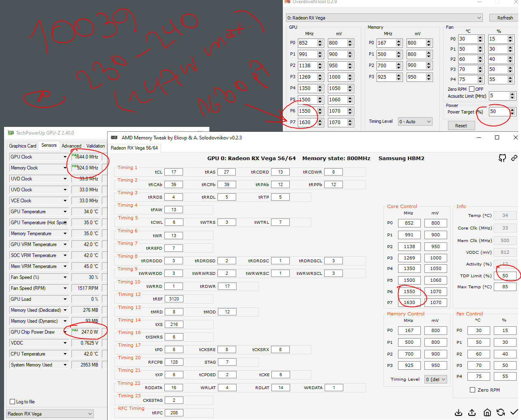Viewport: 521px width, 420px height.
Task: Click the upload-tray icon in Memory Tweak
Action: coord(472,412)
